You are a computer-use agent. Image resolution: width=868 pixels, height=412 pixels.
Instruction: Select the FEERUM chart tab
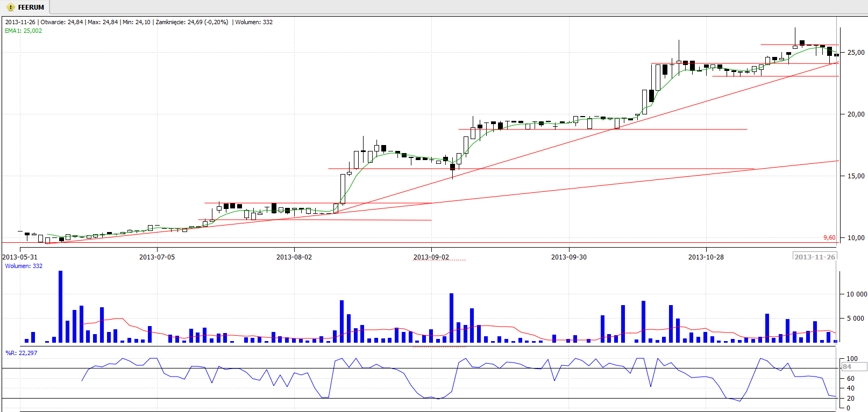25,7
